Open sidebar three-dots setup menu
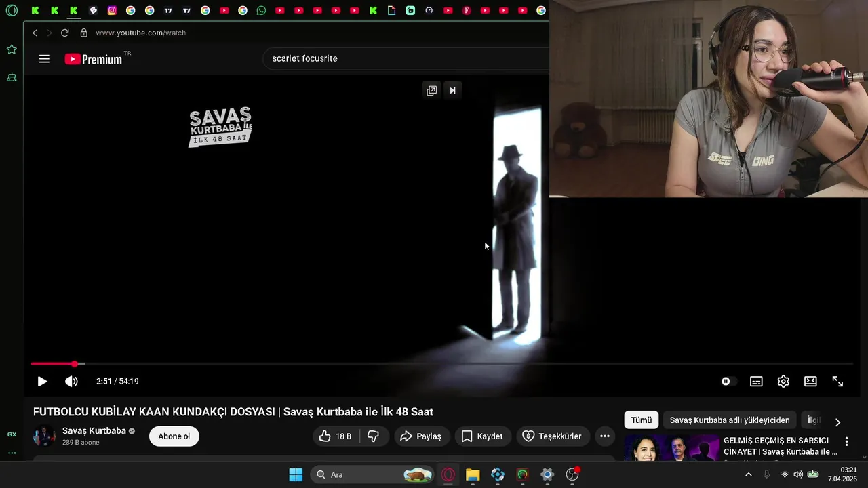Screen dimensions: 868x488 tap(12, 453)
